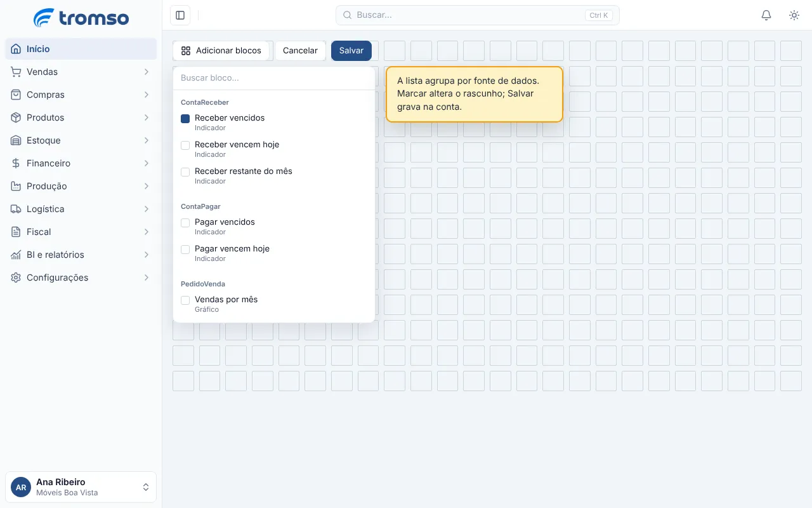Image resolution: width=812 pixels, height=508 pixels.
Task: Click the Cancelar button
Action: click(301, 51)
